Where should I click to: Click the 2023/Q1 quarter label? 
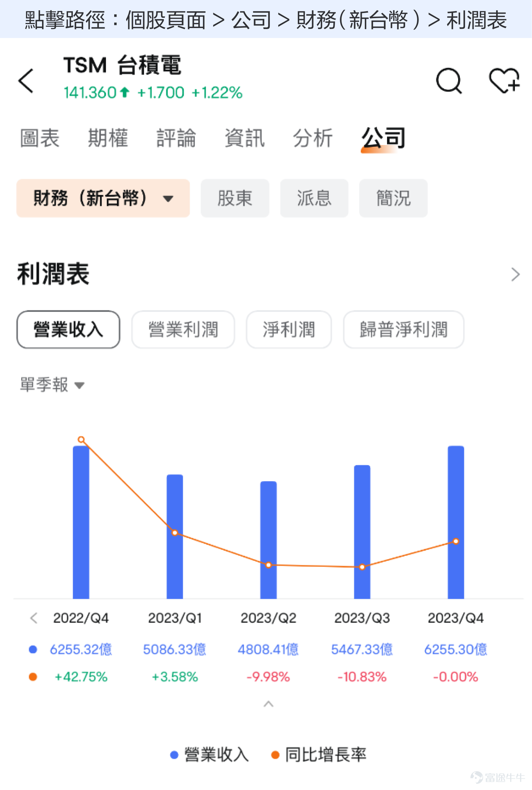175,618
